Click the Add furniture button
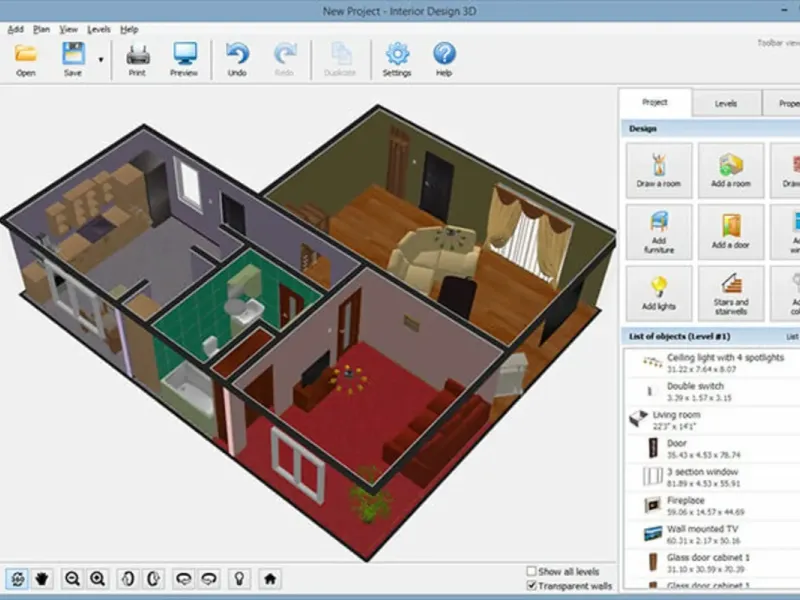 tap(659, 232)
